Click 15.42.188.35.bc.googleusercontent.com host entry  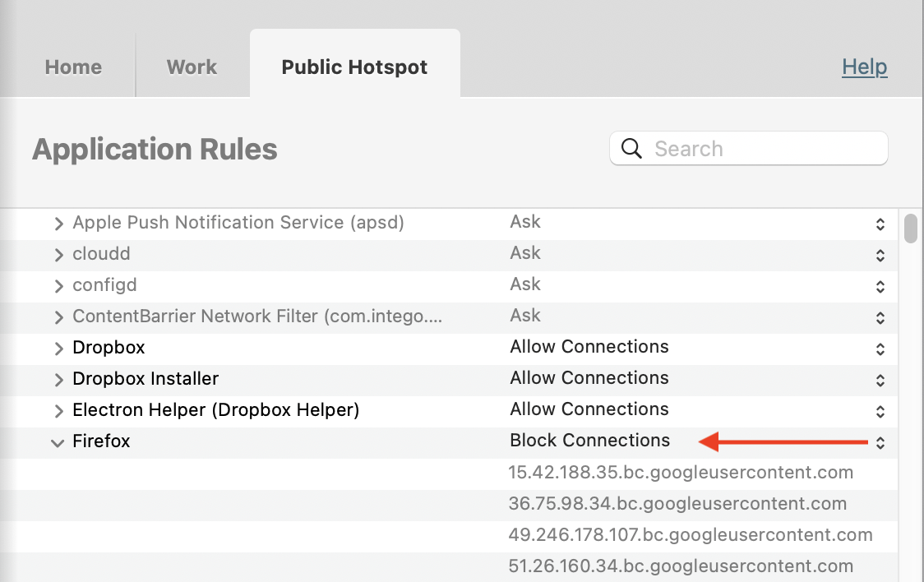pos(681,473)
